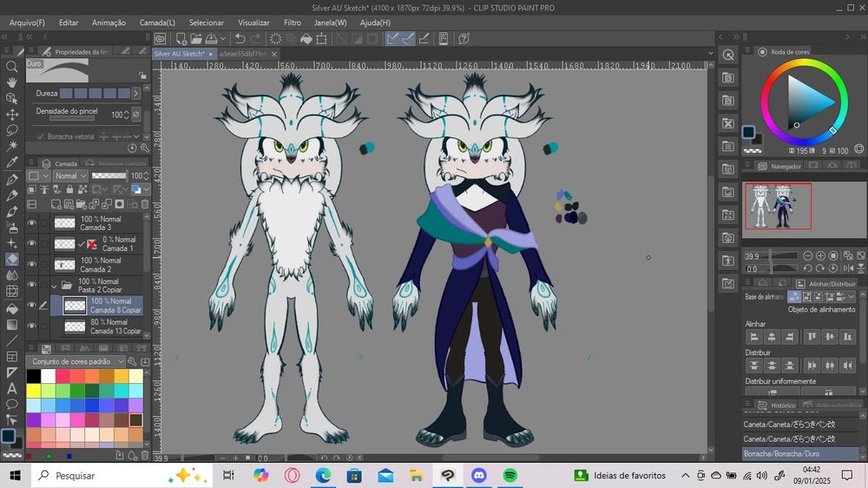Viewport: 868px width, 488px height.
Task: Click the Navigator canvas thumbnail
Action: tap(779, 206)
